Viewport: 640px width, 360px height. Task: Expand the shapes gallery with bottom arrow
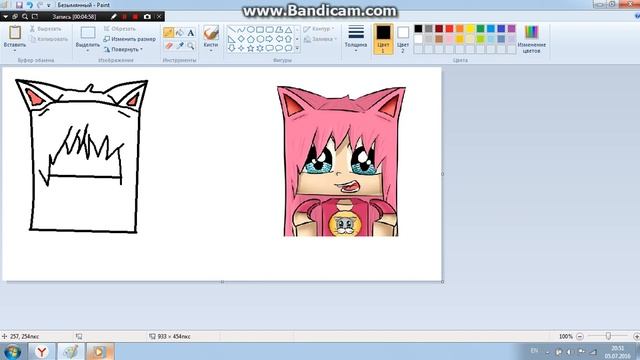tap(297, 49)
